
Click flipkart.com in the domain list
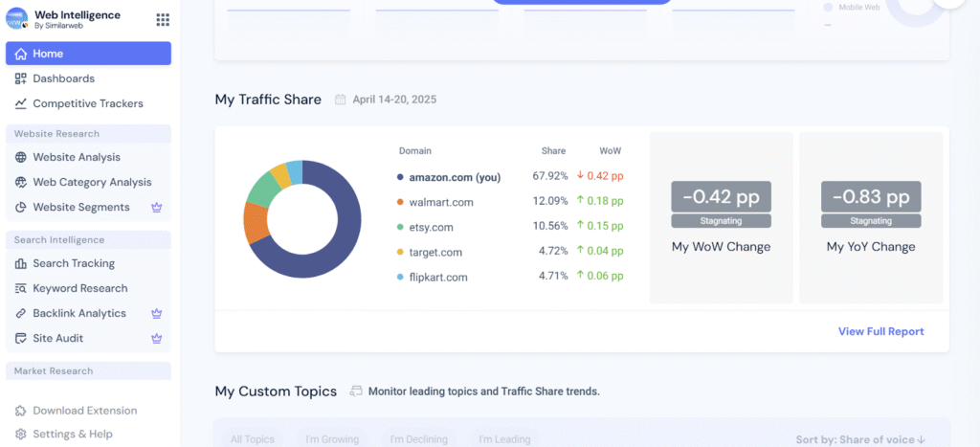click(438, 277)
